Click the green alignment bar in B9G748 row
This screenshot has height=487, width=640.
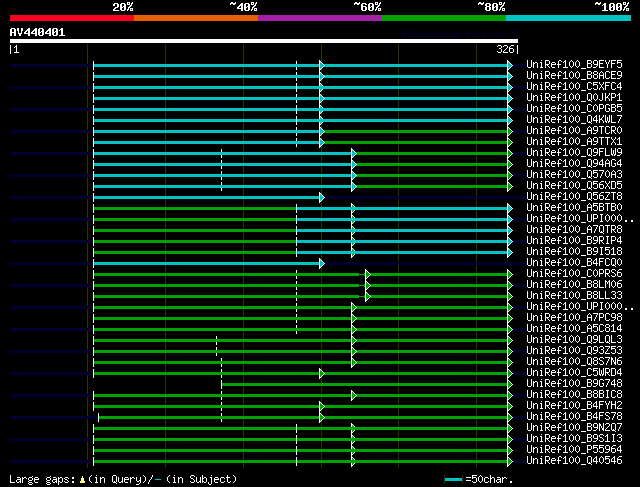(364, 385)
